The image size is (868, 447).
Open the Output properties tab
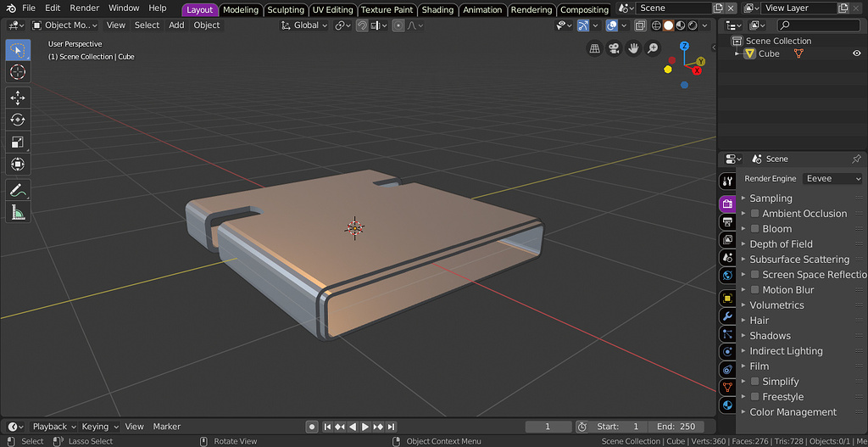[x=727, y=222]
